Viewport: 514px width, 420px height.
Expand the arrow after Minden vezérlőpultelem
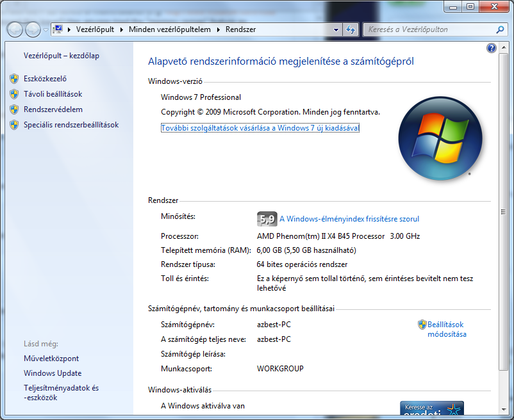point(219,29)
